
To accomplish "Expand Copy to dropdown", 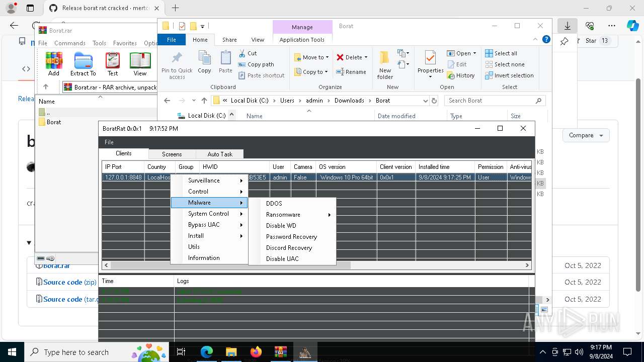I will pyautogui.click(x=326, y=72).
